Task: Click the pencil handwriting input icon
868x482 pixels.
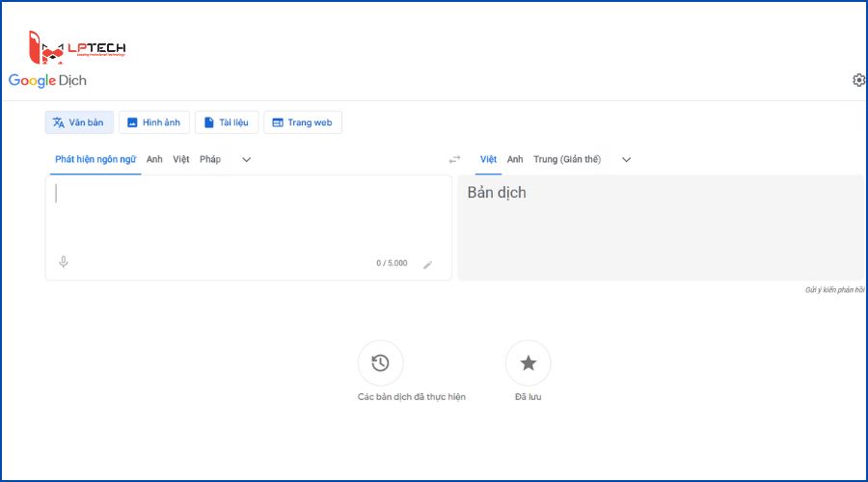Action: point(428,264)
